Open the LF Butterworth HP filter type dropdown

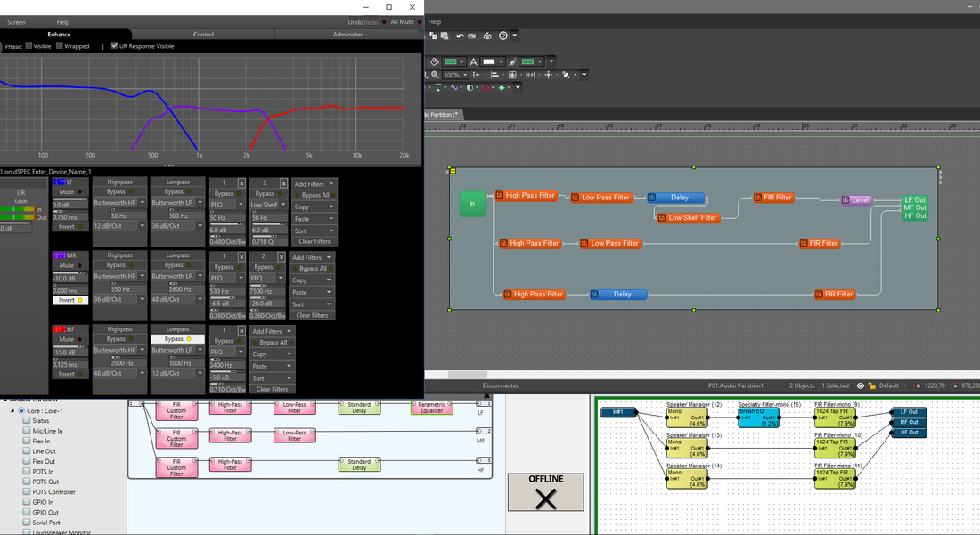tap(119, 203)
